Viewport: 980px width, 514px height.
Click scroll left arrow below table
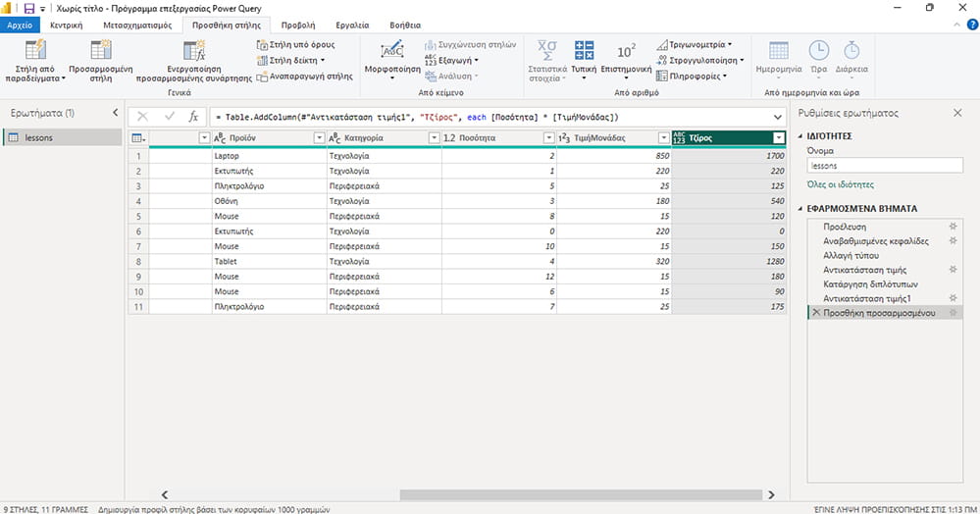(165, 494)
